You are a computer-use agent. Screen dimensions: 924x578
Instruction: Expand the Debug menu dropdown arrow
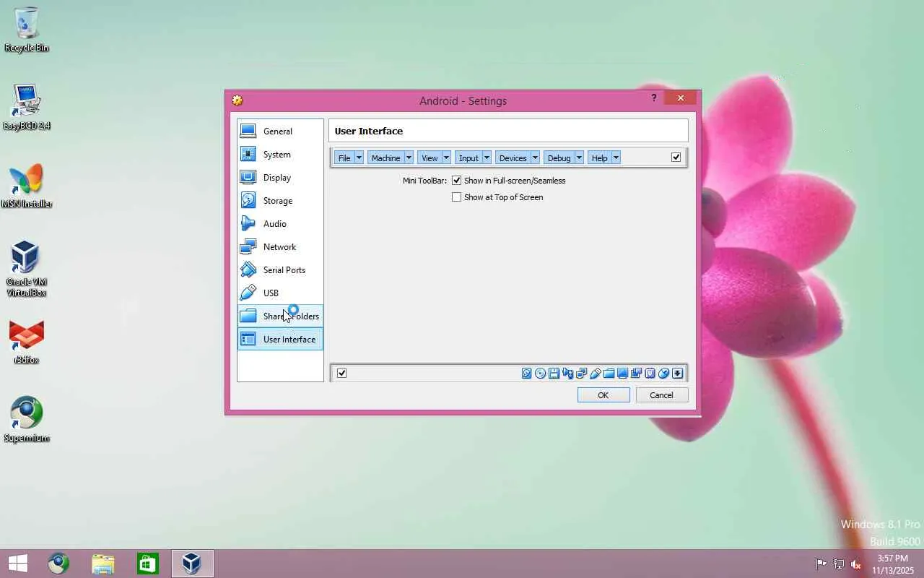tap(579, 158)
